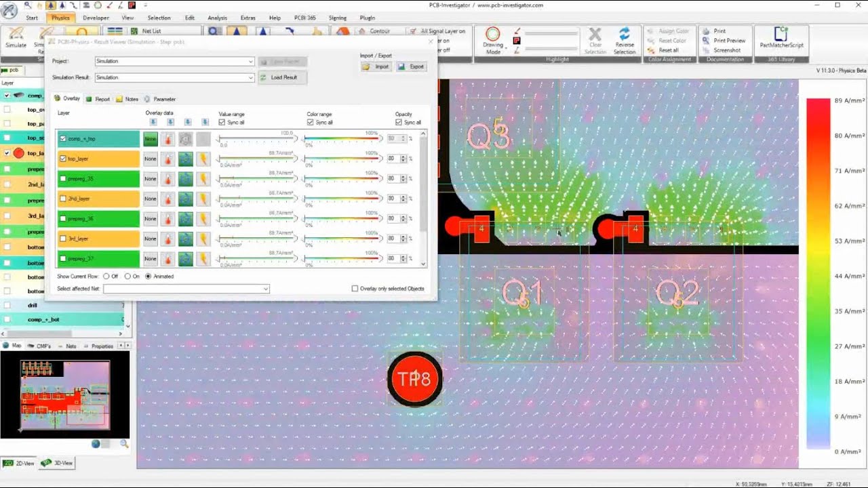Uncheck the comp_+_top layer checkbox
The width and height of the screenshot is (868, 488).
tap(63, 139)
